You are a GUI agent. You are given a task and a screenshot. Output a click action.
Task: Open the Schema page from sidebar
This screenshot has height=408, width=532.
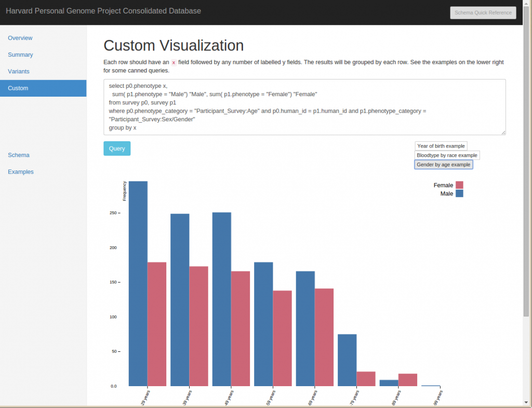(19, 155)
